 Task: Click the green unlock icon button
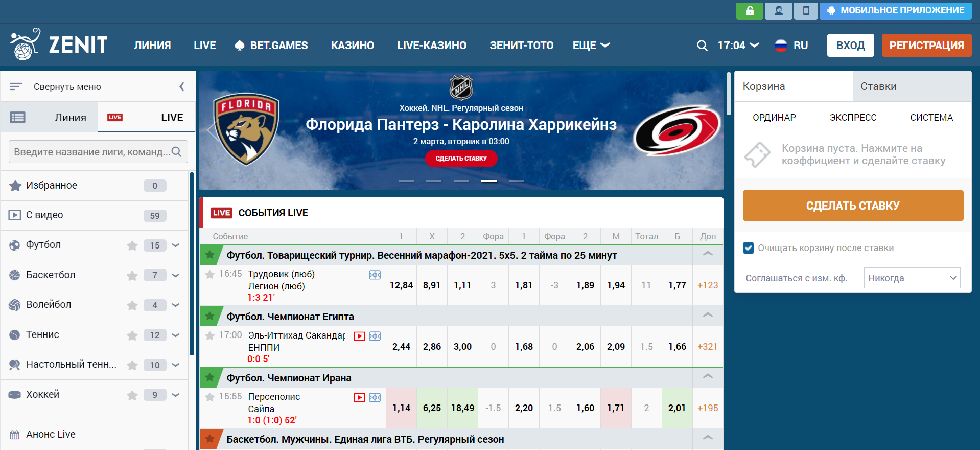pyautogui.click(x=750, y=11)
